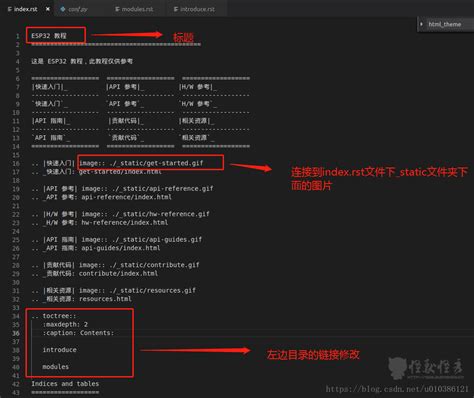Click '|API 指南|_' cell on line 11
This screenshot has width=474, height=398.
(x=51, y=121)
